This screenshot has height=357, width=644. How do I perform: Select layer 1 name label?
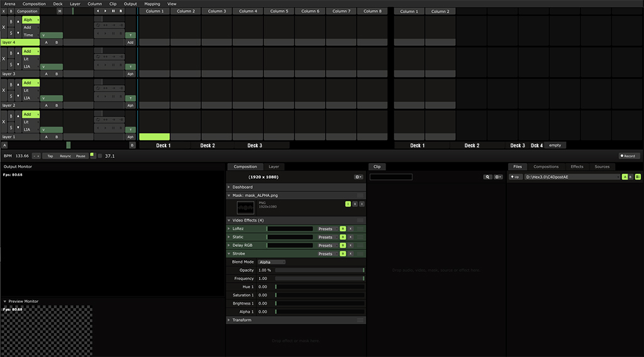coord(20,137)
